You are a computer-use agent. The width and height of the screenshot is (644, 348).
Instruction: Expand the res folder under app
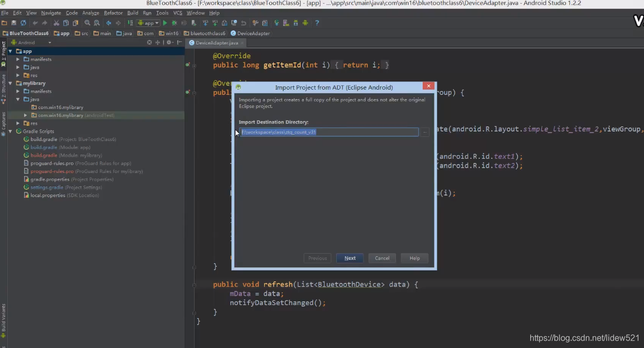point(18,75)
